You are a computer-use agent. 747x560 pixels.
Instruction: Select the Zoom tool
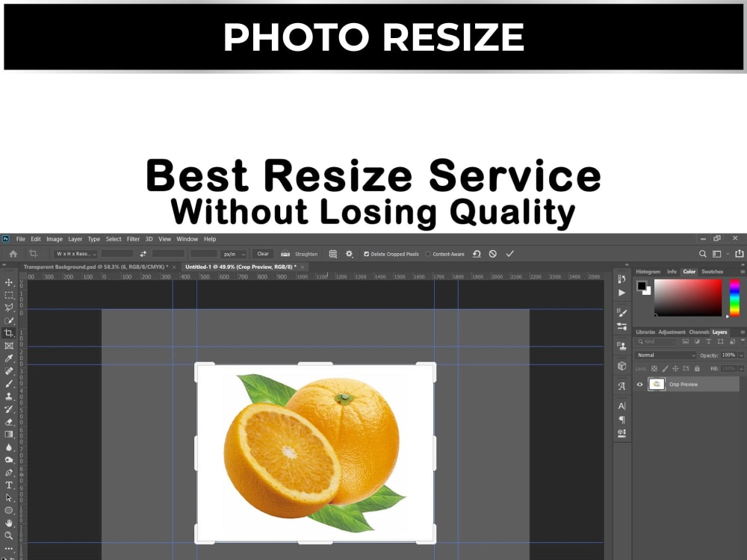[x=8, y=535]
